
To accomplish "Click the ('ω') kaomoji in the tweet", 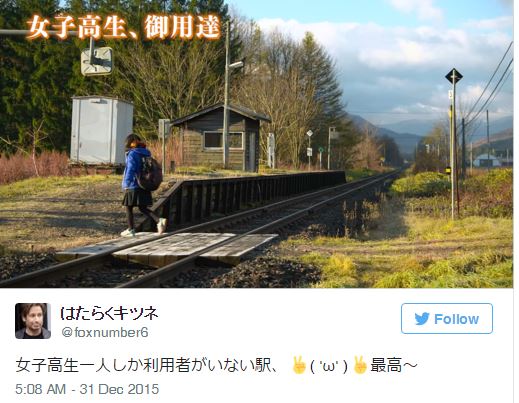I will 329,366.
